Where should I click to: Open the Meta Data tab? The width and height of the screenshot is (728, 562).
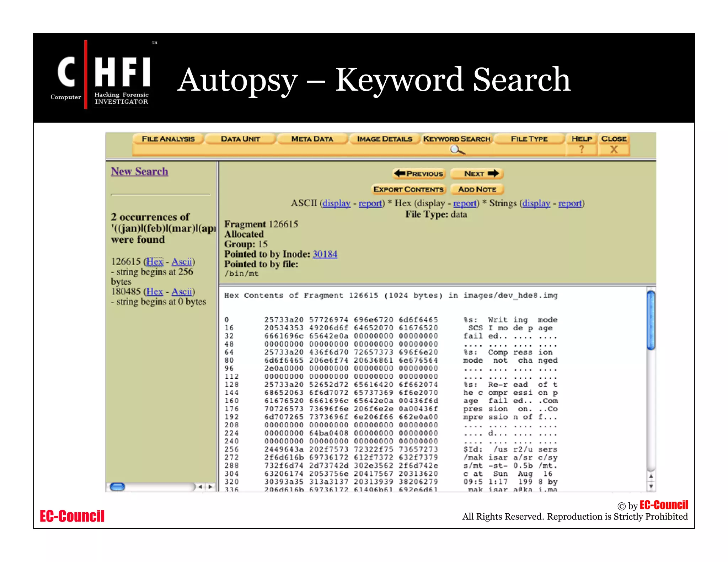click(312, 139)
